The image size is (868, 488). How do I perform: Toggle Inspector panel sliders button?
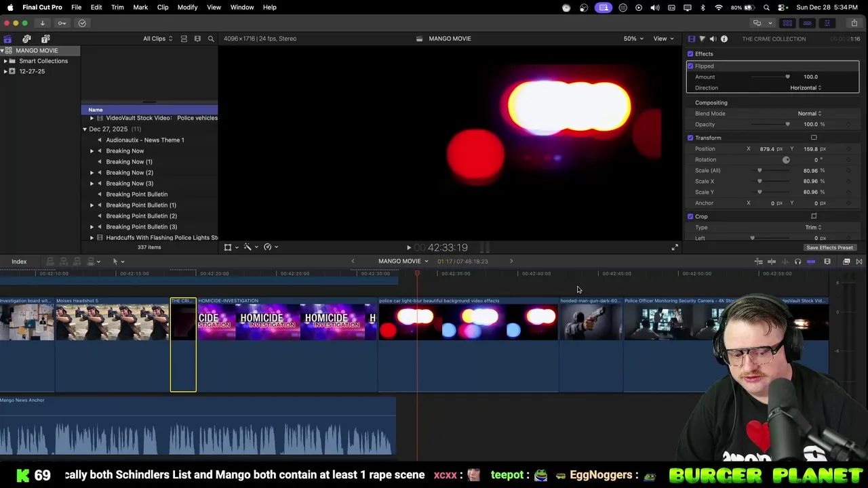pos(827,23)
